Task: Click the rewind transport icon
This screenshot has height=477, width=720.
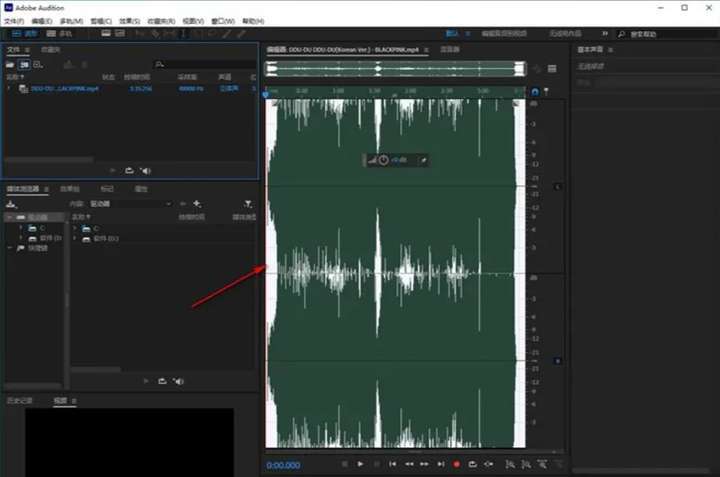Action: (409, 464)
